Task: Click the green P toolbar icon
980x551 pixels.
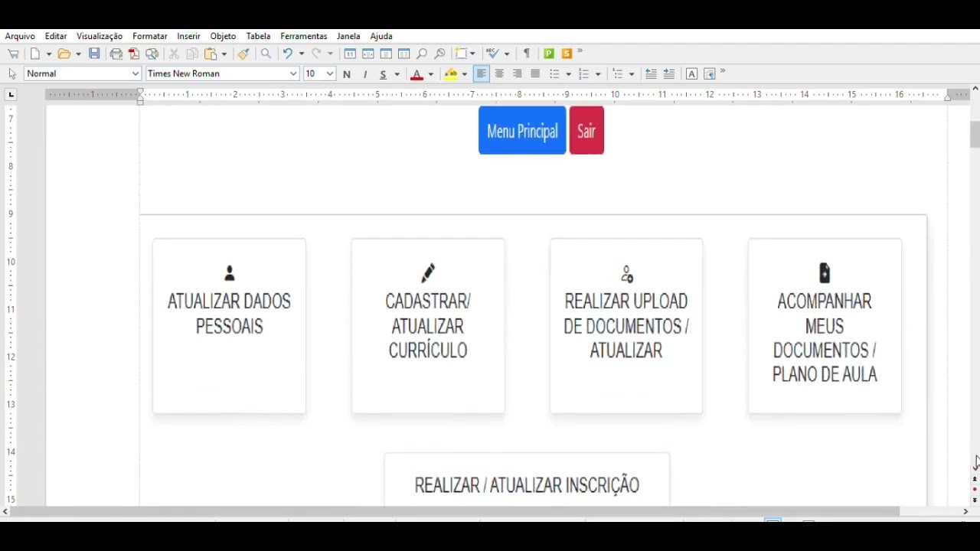Action: pos(549,54)
